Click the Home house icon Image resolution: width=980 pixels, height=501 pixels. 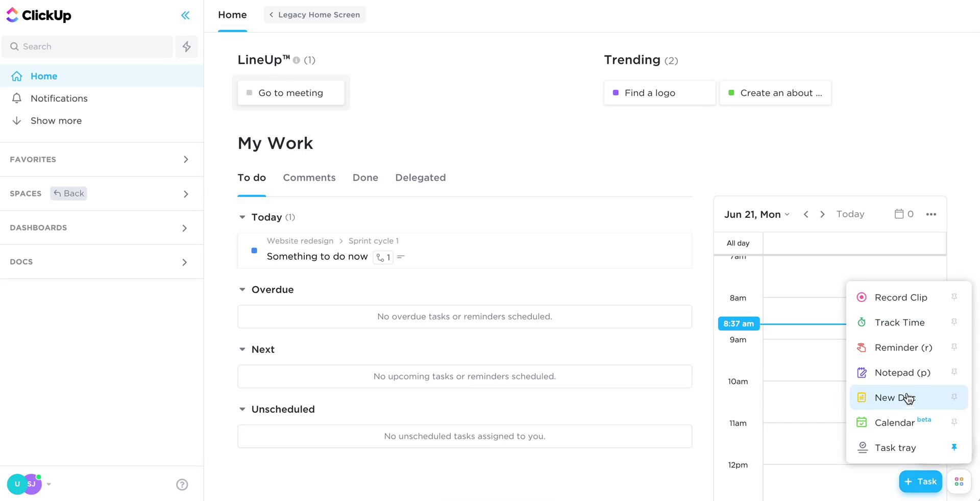pos(17,76)
